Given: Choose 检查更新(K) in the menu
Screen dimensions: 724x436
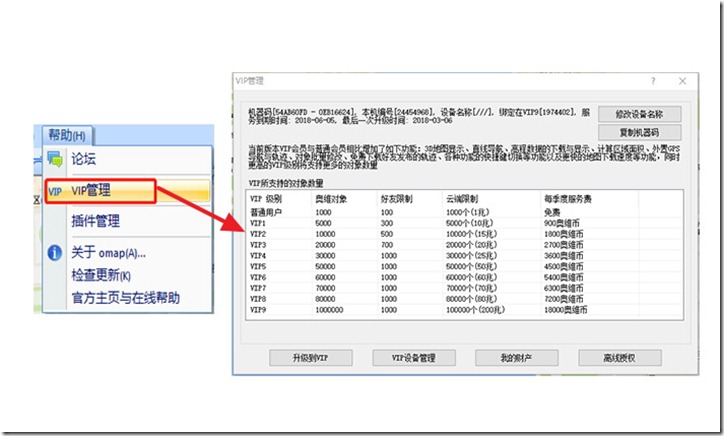Looking at the screenshot, I should [x=101, y=275].
